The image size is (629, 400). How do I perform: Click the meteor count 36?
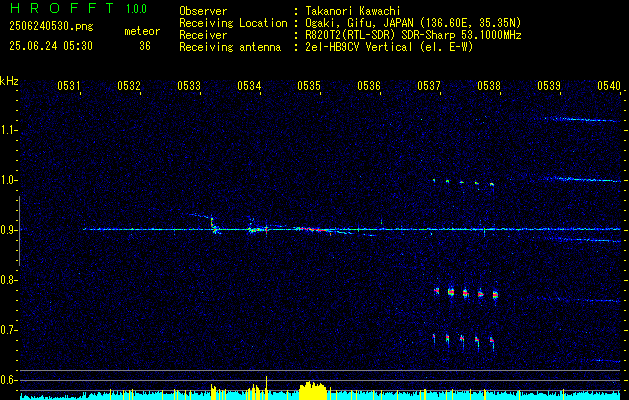[x=145, y=46]
